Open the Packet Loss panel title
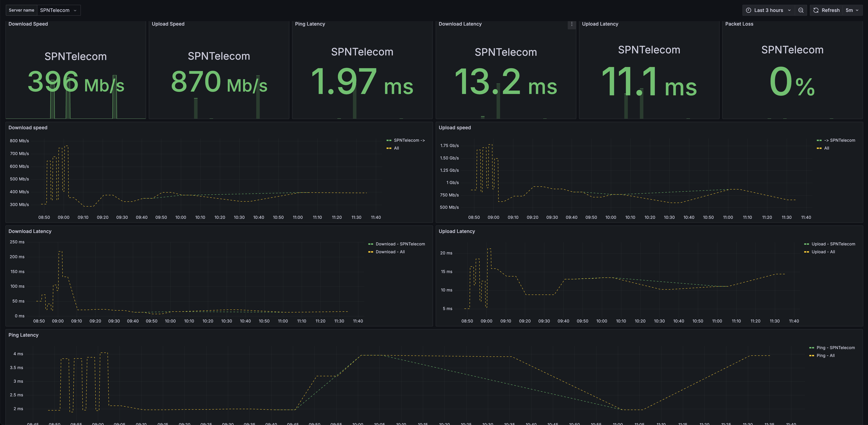 (739, 24)
